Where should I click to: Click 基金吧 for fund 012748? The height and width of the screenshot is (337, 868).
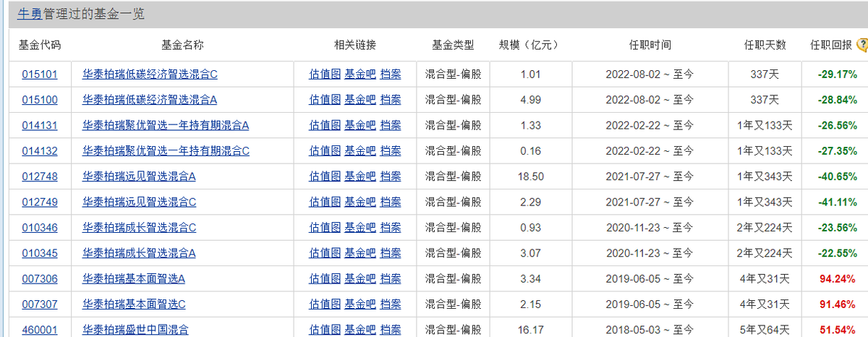360,176
